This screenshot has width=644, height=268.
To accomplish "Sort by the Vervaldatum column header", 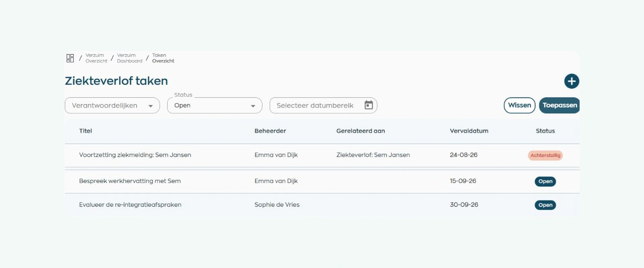I will (469, 131).
